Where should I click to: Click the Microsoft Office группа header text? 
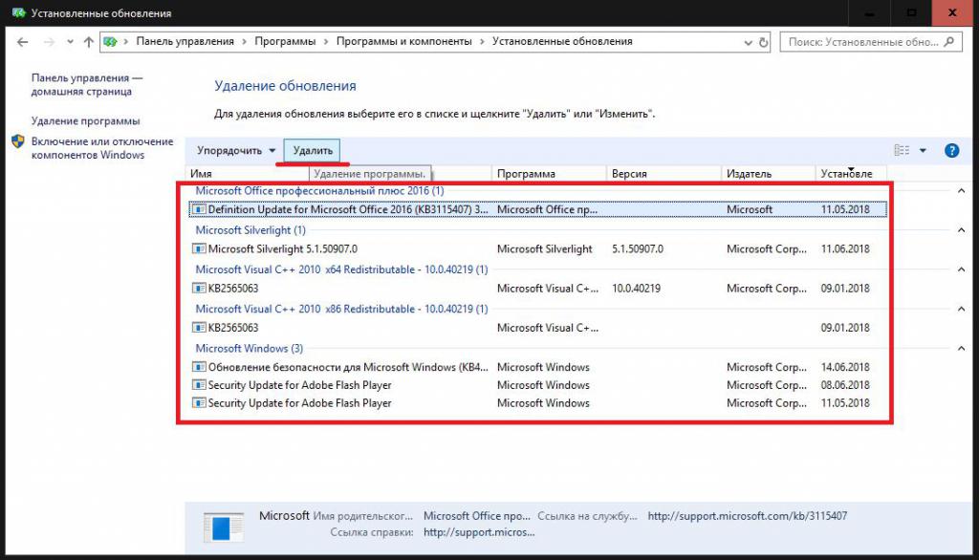319,191
